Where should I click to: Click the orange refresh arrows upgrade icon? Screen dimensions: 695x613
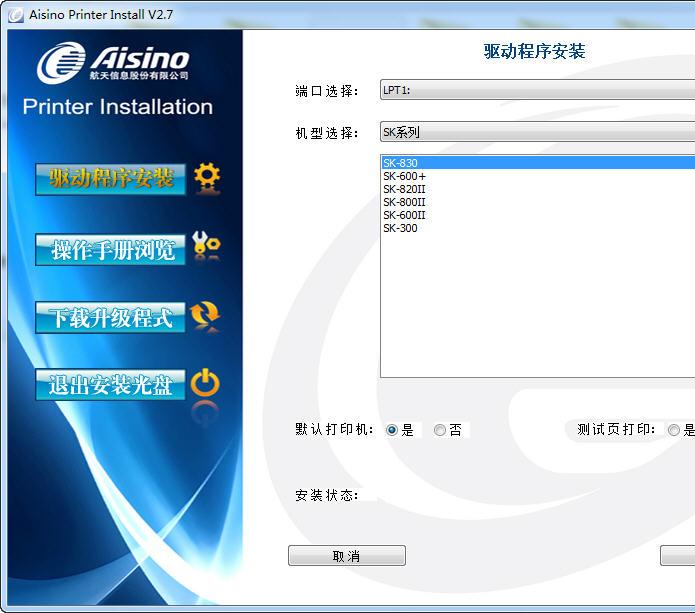click(x=206, y=315)
